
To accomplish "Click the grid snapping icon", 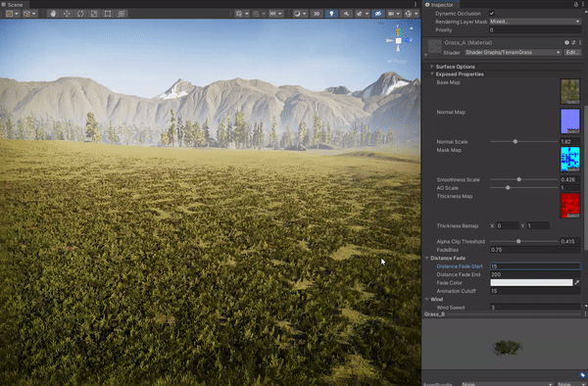I will (256, 14).
